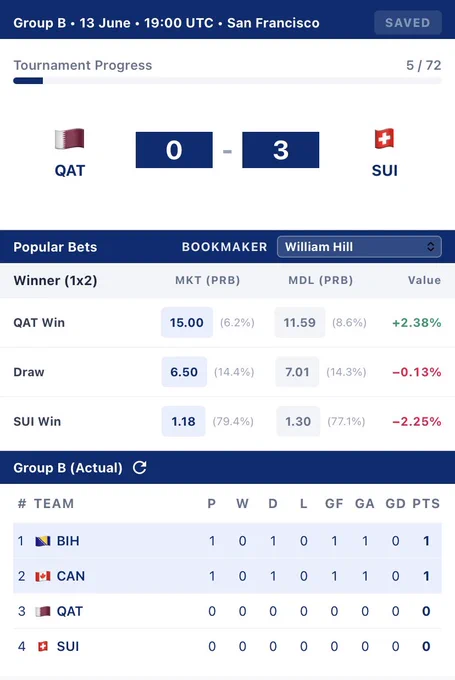Select SUI Win market odds 1.18
Viewport: 455px width, 680px height.
183,421
